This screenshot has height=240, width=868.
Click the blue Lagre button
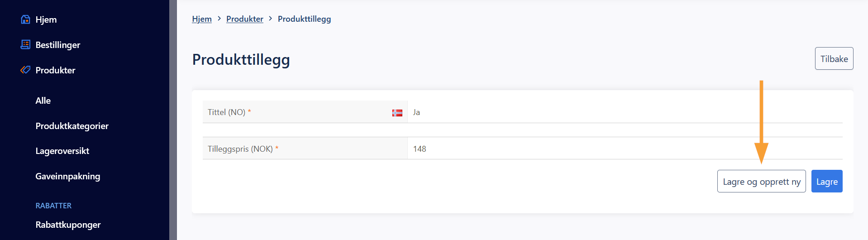click(x=827, y=181)
